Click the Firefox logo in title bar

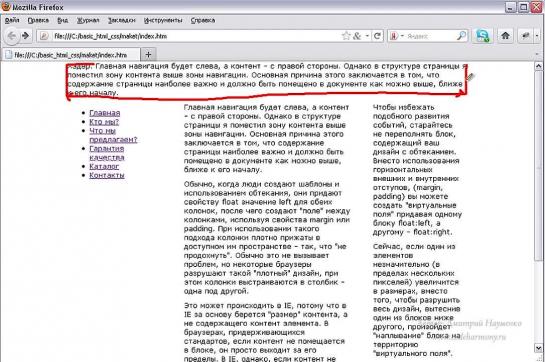[6, 6]
